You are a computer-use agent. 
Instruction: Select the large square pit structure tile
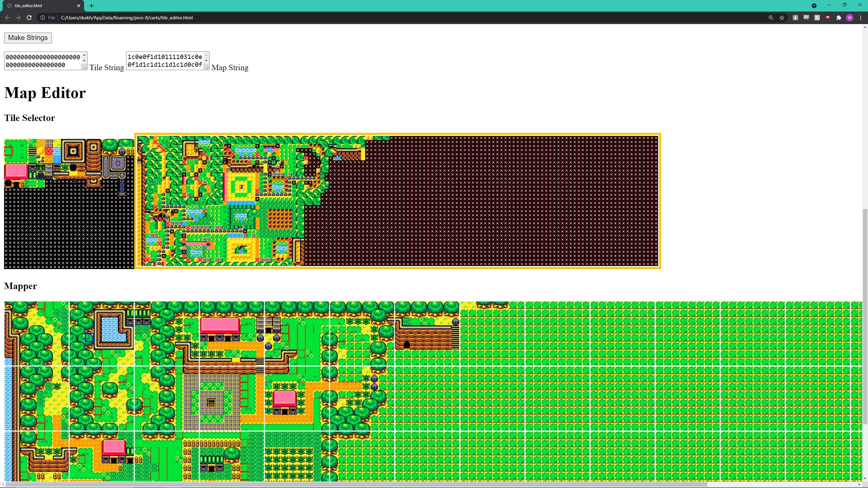[x=73, y=151]
